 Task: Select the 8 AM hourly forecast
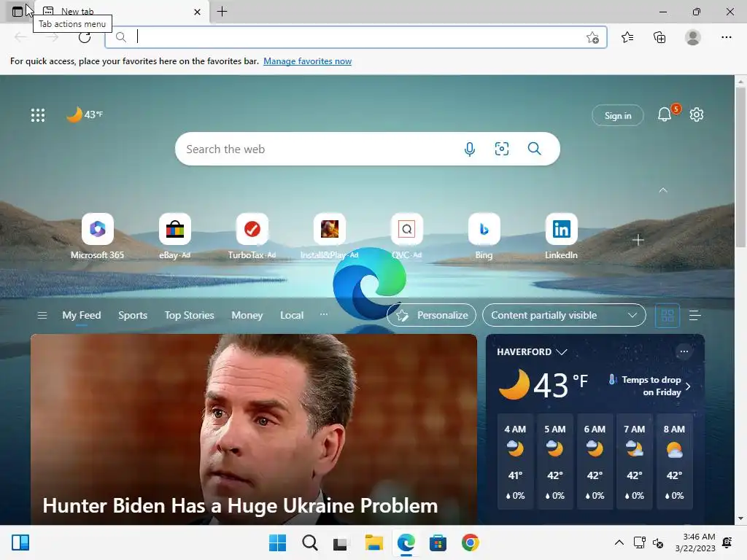click(674, 462)
